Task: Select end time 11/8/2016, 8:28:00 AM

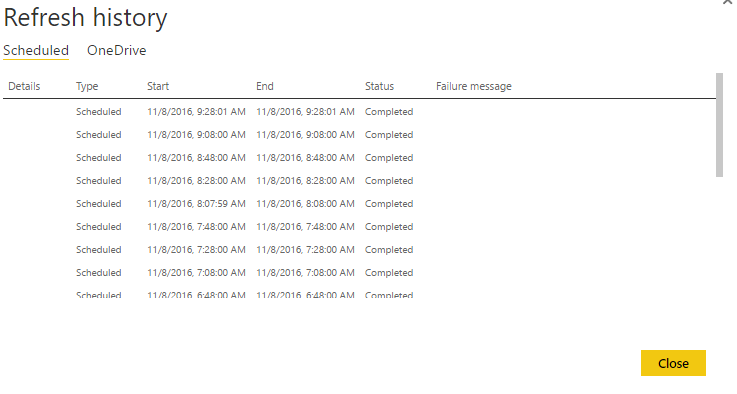Action: coord(305,181)
